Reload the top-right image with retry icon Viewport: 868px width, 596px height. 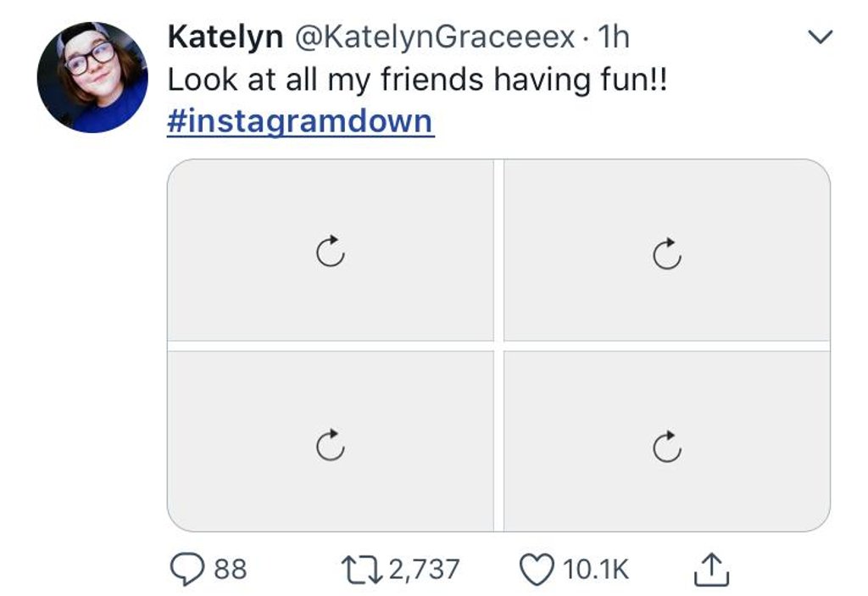point(667,252)
